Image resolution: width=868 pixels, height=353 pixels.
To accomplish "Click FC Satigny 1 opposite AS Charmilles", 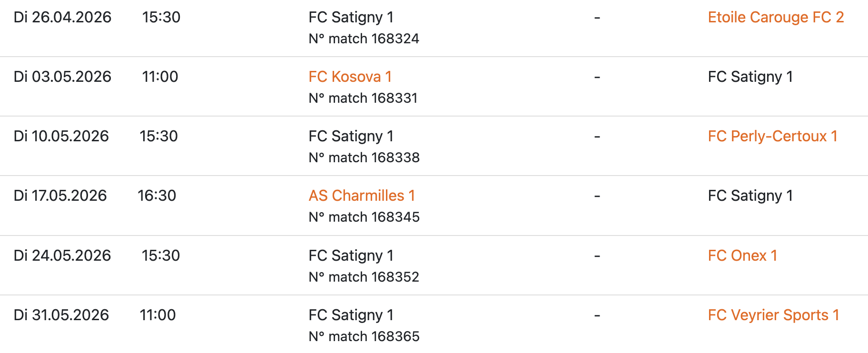I will [x=750, y=196].
